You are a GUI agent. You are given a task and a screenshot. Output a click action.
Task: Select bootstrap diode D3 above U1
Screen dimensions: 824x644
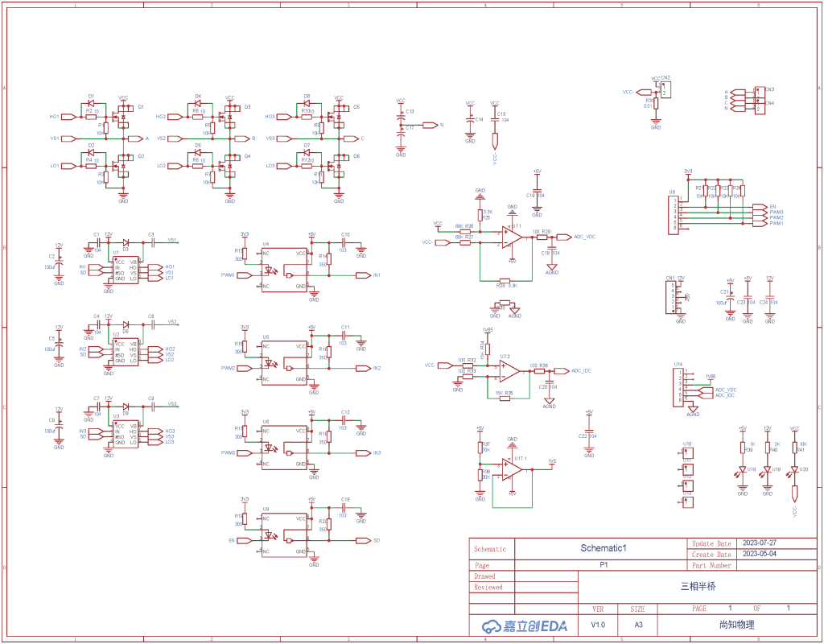pyautogui.click(x=126, y=242)
